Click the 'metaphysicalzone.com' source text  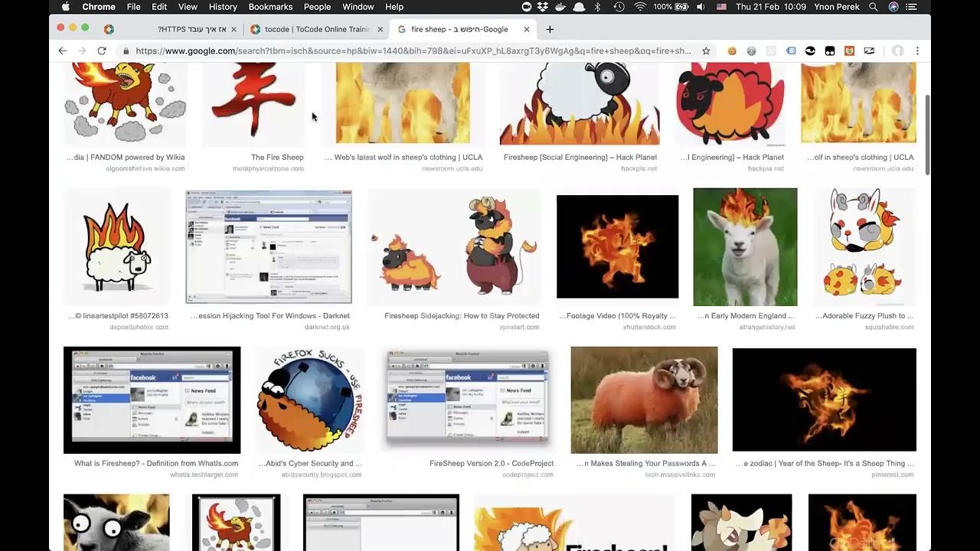[x=268, y=168]
